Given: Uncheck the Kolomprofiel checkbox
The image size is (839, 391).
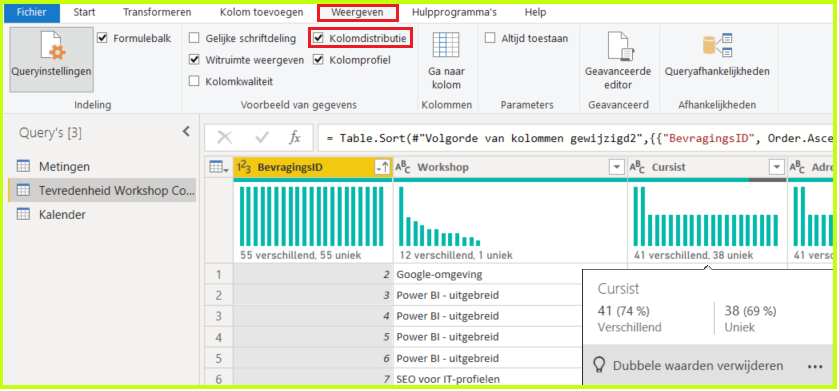Looking at the screenshot, I should 318,60.
